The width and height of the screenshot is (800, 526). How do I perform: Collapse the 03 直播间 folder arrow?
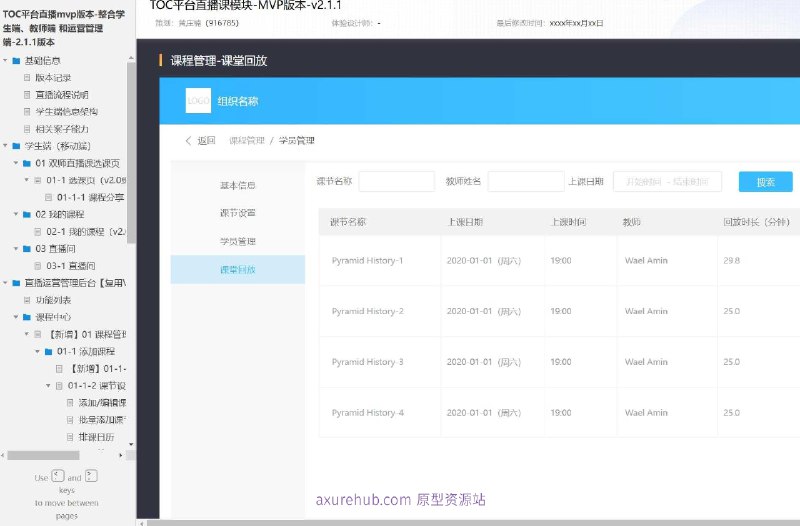16,248
